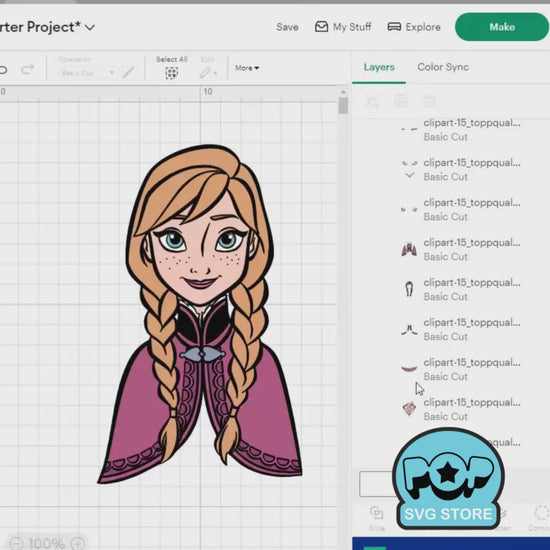Open the Operation Basic Cut dropdown
This screenshot has width=550, height=550.
point(87,73)
